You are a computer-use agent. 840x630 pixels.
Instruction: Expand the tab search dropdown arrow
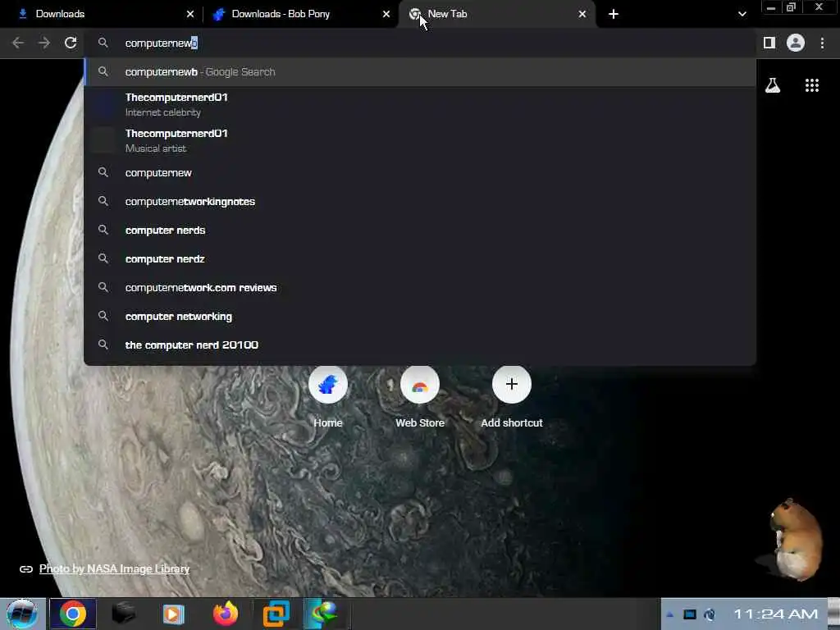pyautogui.click(x=742, y=14)
